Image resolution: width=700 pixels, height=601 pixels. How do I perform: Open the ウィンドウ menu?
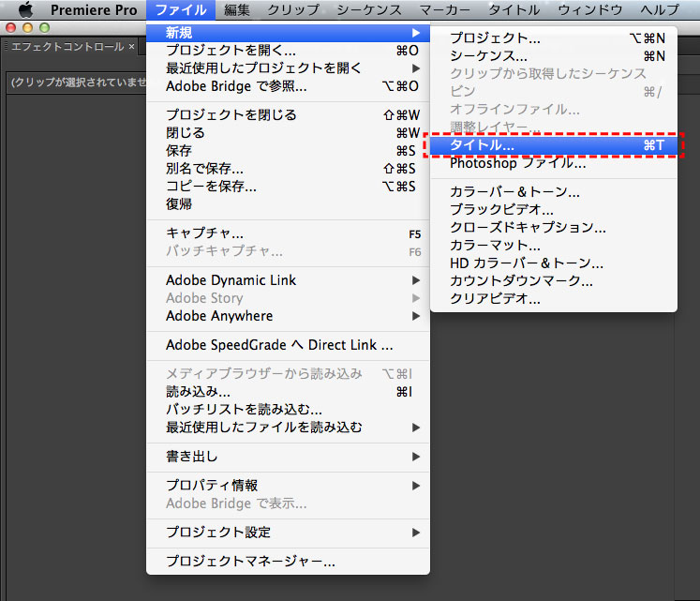coord(590,9)
